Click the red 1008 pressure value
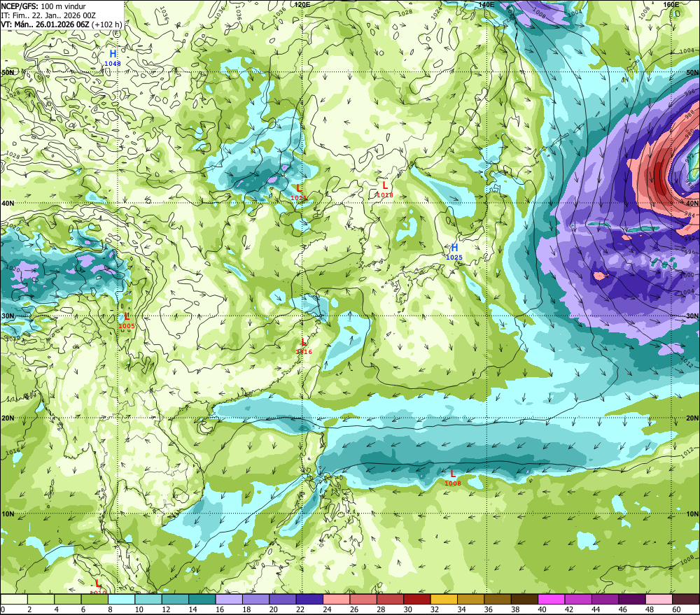 point(453,483)
